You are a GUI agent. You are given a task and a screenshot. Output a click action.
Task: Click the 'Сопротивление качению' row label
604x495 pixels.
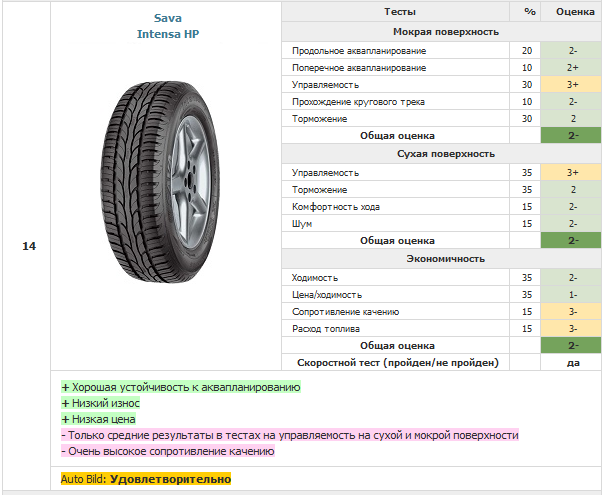click(346, 312)
